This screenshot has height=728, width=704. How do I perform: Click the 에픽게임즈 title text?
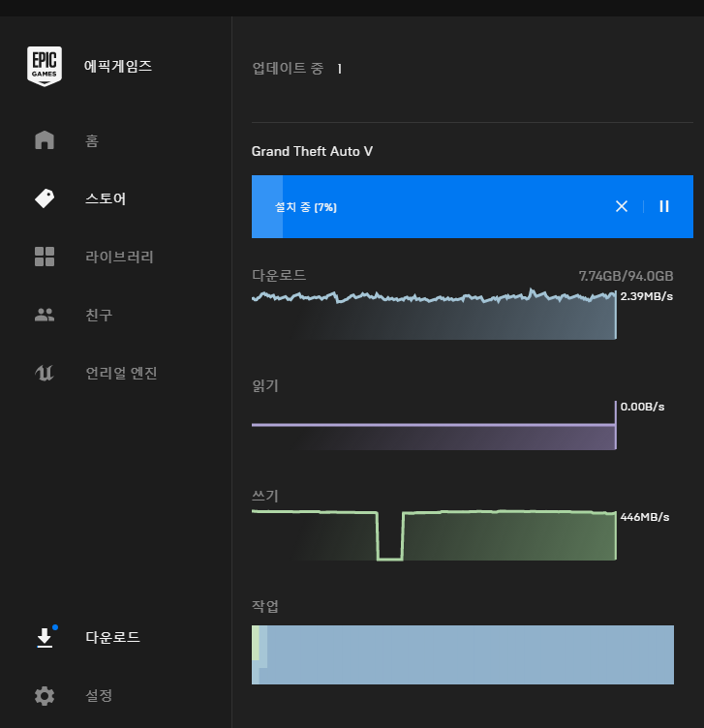118,67
